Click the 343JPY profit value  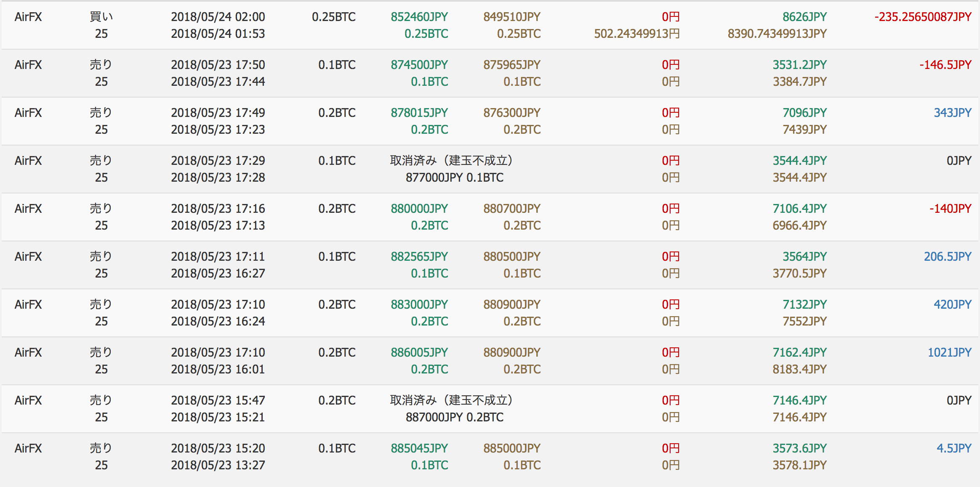tap(953, 113)
